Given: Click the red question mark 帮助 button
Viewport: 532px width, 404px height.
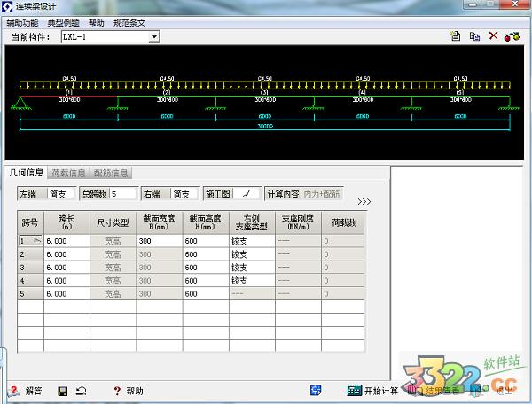Looking at the screenshot, I should (129, 391).
